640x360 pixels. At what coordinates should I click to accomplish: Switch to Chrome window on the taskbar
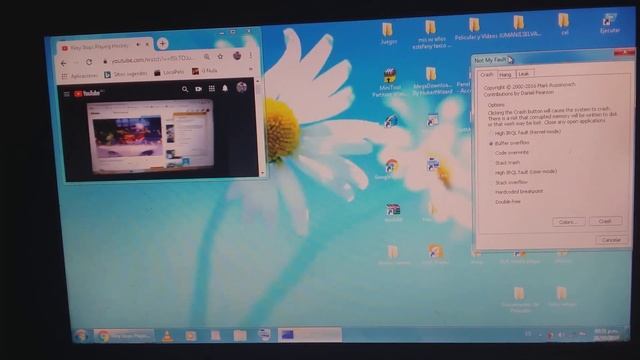point(124,336)
